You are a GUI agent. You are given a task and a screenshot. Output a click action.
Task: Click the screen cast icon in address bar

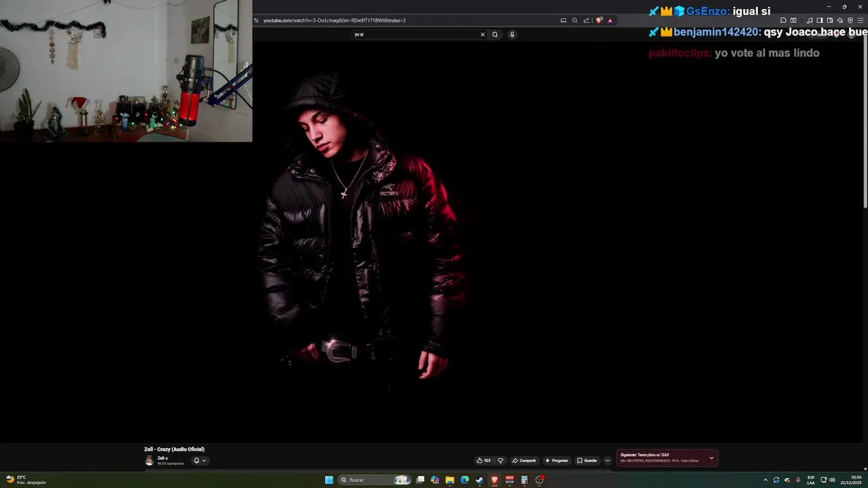[564, 20]
